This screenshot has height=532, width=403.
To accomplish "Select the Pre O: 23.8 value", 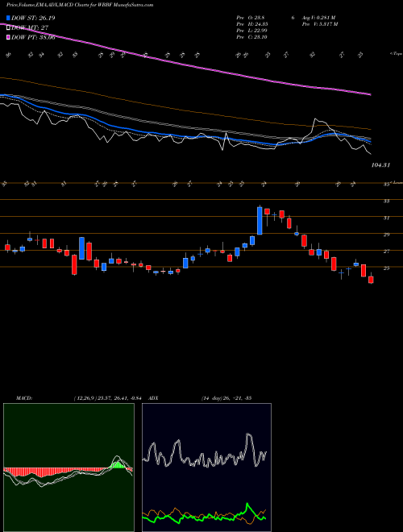I will (x=252, y=18).
